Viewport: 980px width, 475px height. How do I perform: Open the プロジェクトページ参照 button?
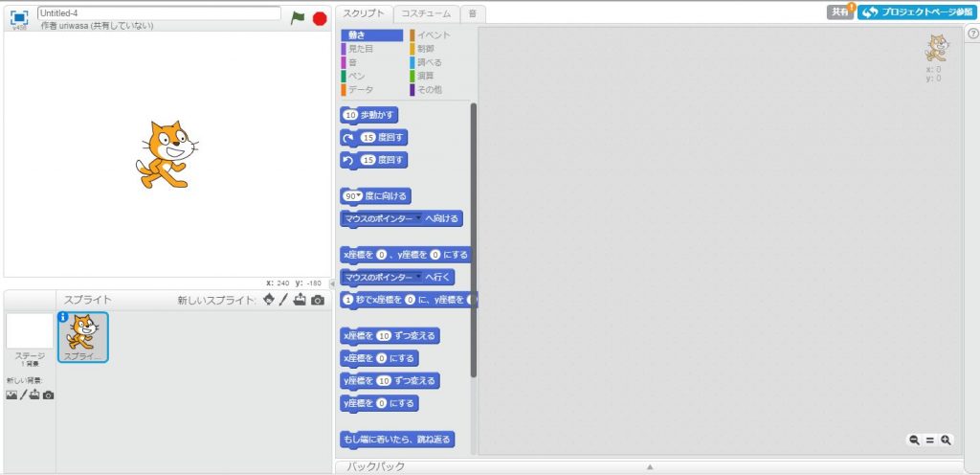(x=916, y=11)
